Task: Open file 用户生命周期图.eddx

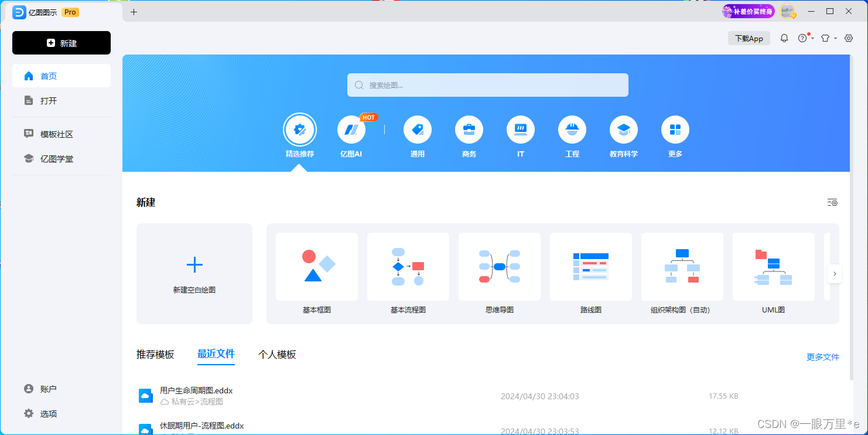Action: tap(196, 390)
